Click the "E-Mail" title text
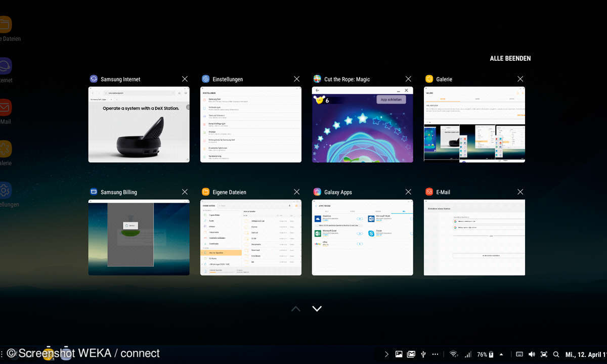607x364 pixels. (443, 193)
